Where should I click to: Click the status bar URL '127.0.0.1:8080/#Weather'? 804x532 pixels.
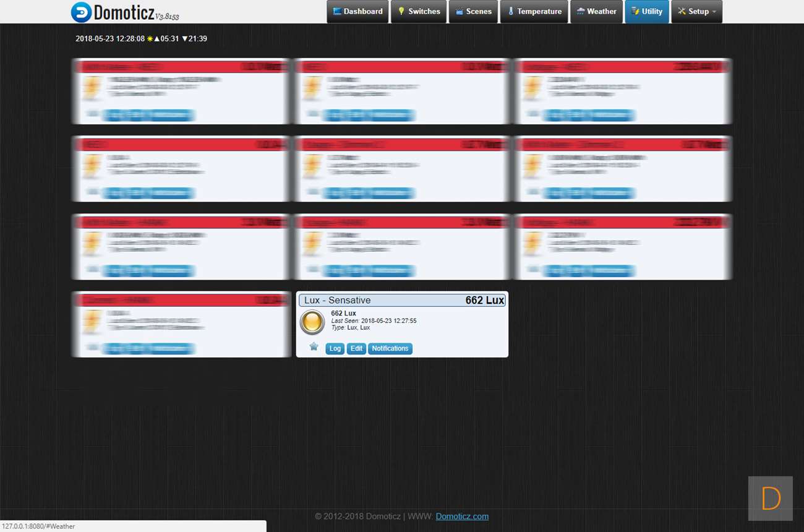38,526
